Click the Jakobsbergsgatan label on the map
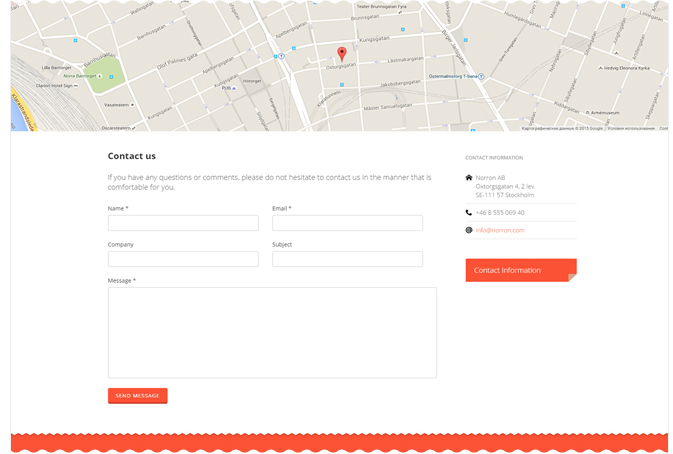Viewport: 673px width, 454px height. point(400,83)
